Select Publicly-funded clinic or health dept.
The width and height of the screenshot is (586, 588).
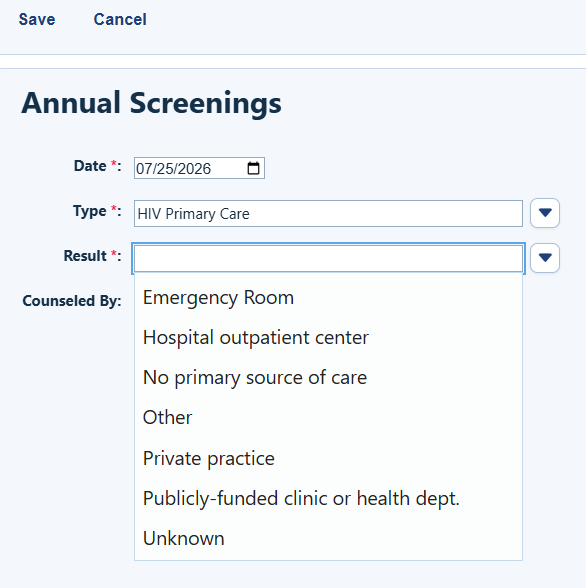[328, 498]
